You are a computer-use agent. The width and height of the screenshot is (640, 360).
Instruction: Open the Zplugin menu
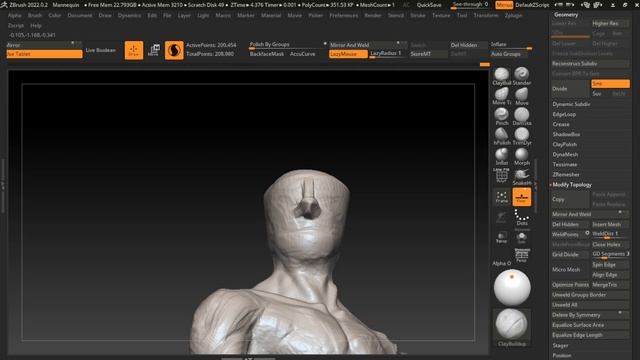point(513,16)
